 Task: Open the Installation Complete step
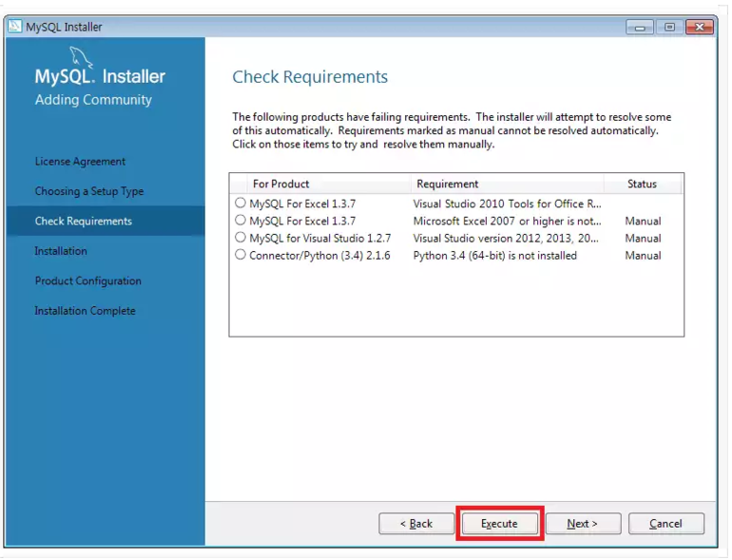tap(85, 311)
